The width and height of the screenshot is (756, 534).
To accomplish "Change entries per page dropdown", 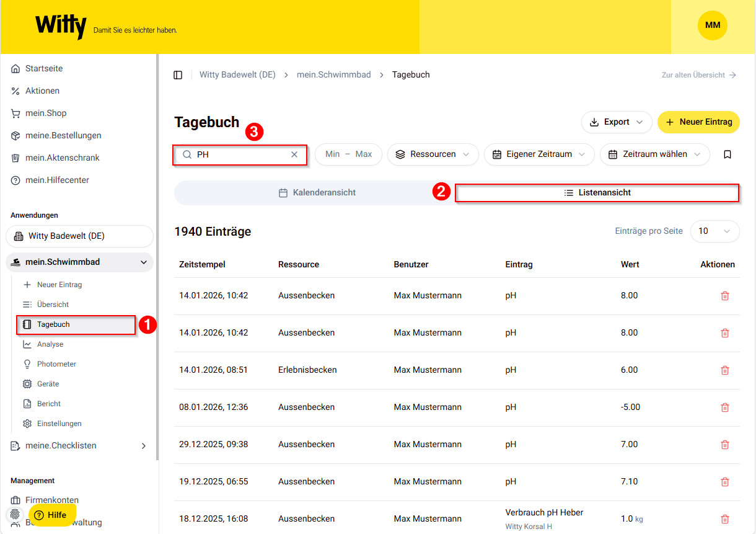I will tap(714, 231).
